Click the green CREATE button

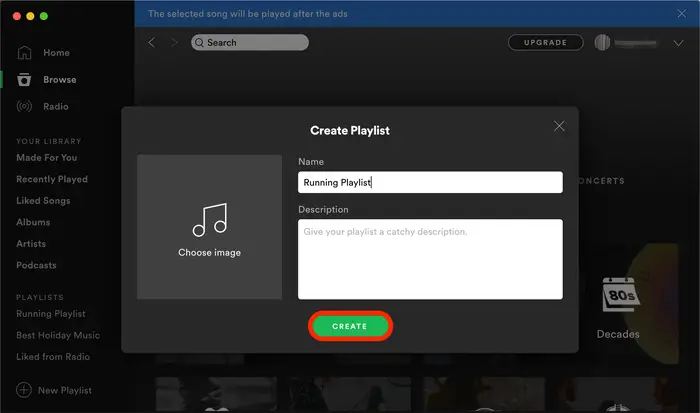[350, 326]
